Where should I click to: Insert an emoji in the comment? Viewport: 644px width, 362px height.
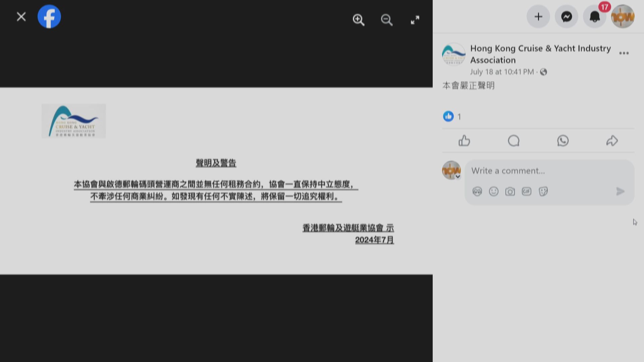(493, 191)
